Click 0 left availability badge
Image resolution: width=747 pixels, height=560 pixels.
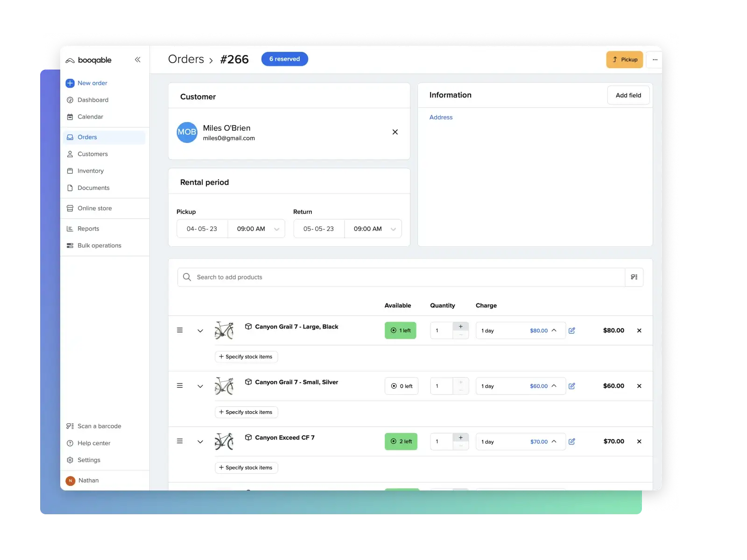coord(402,386)
